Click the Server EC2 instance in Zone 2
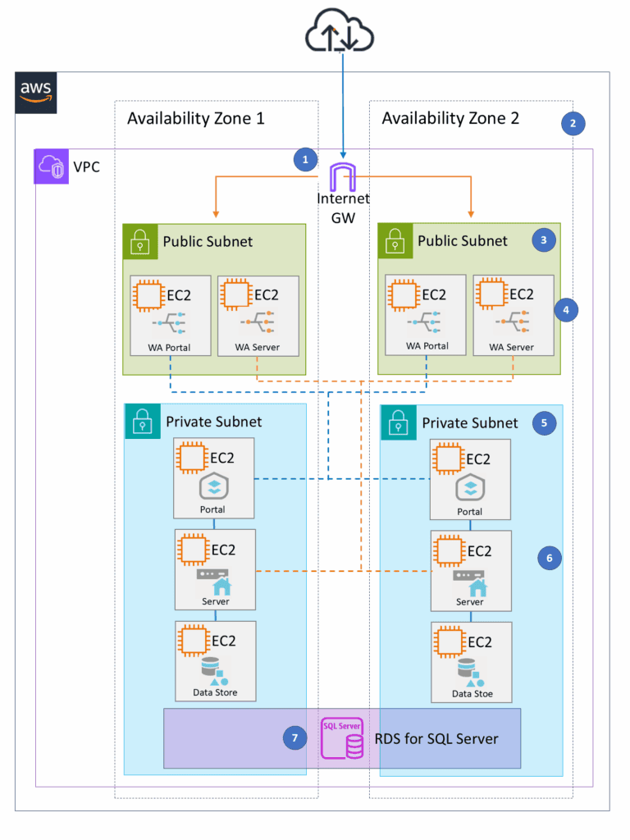 tap(470, 571)
